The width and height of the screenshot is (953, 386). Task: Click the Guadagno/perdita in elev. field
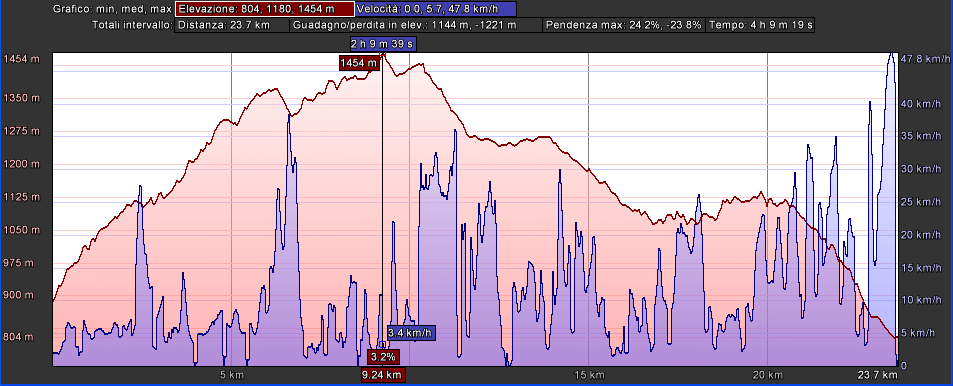click(416, 26)
